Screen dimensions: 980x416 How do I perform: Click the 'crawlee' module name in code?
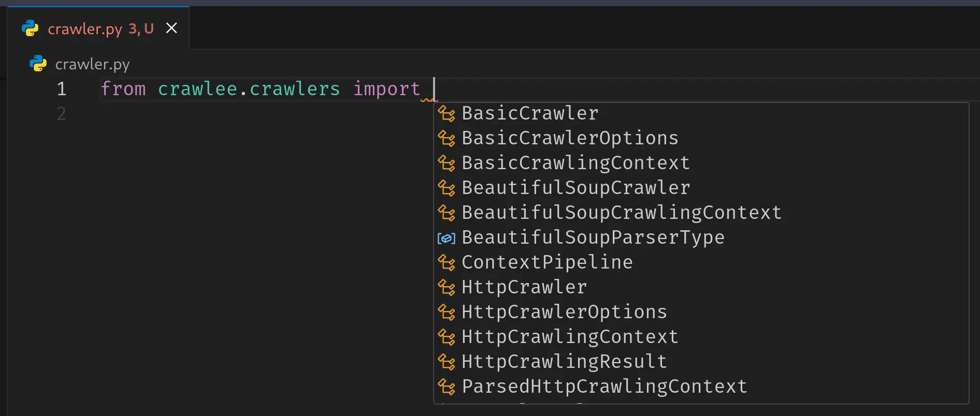[x=197, y=89]
